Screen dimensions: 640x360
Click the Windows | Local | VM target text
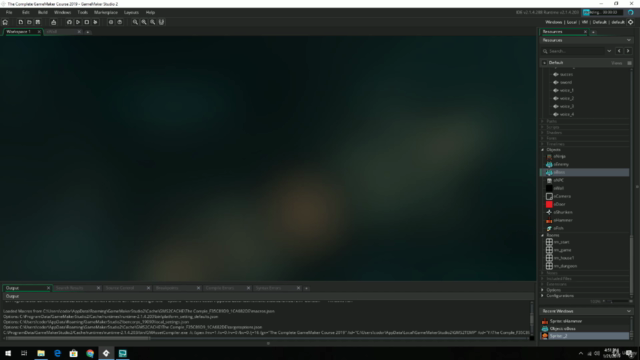[567, 22]
